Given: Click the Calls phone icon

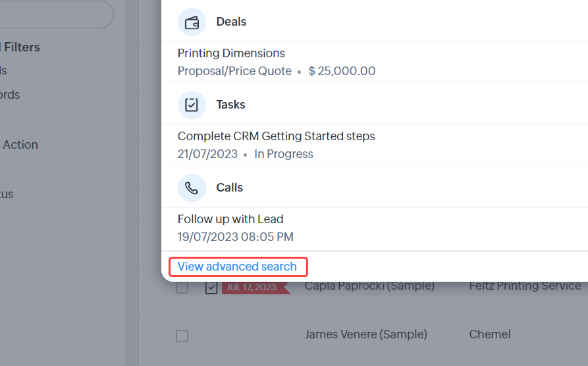Looking at the screenshot, I should tap(192, 188).
